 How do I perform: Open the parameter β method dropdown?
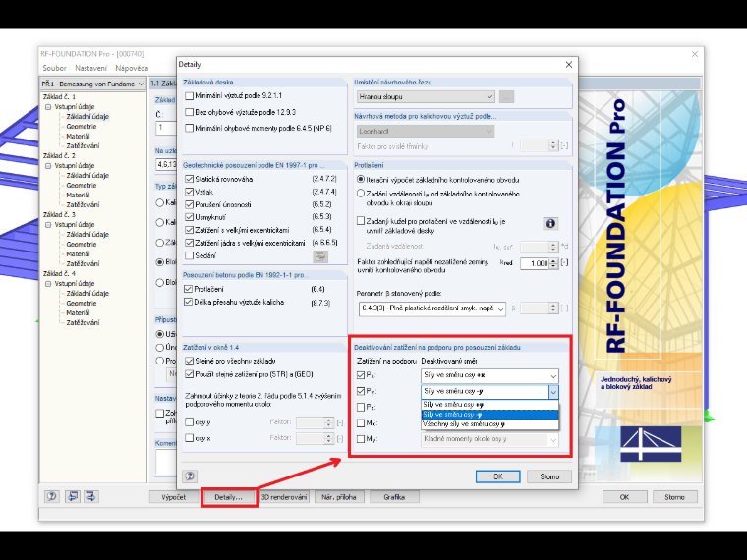pyautogui.click(x=432, y=308)
